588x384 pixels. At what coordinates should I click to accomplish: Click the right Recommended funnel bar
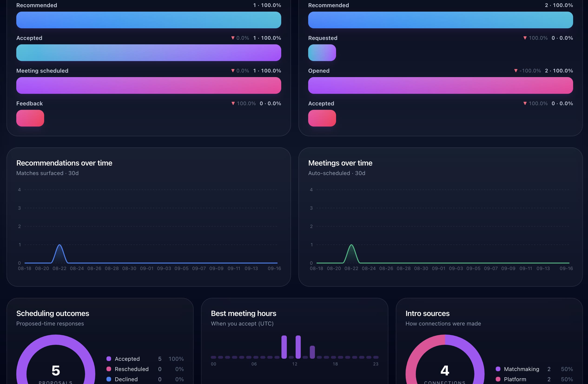pos(440,20)
